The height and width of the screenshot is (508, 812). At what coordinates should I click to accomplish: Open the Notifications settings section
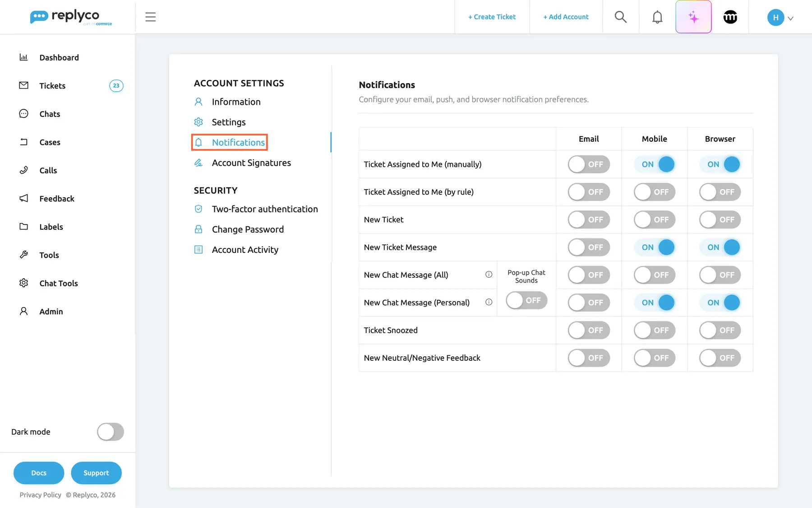point(230,142)
